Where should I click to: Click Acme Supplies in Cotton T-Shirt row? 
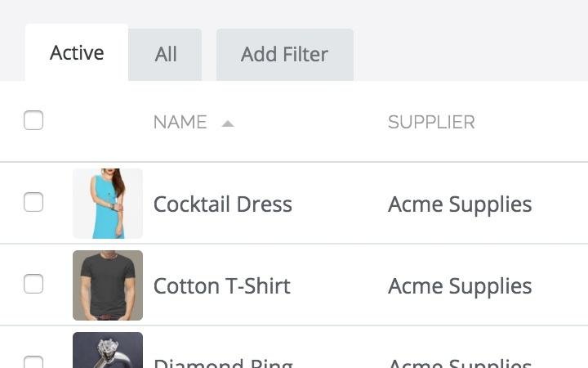(460, 286)
